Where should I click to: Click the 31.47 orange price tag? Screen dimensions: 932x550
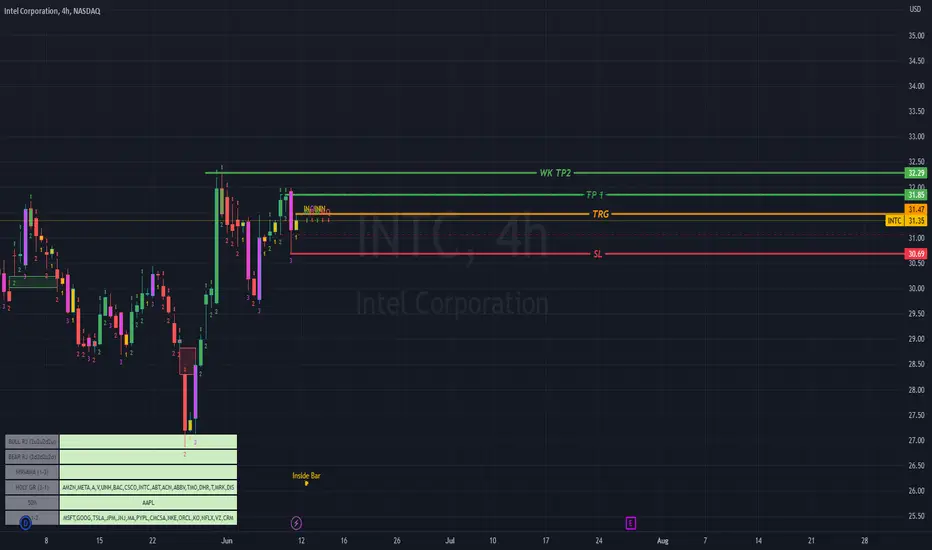pos(916,209)
